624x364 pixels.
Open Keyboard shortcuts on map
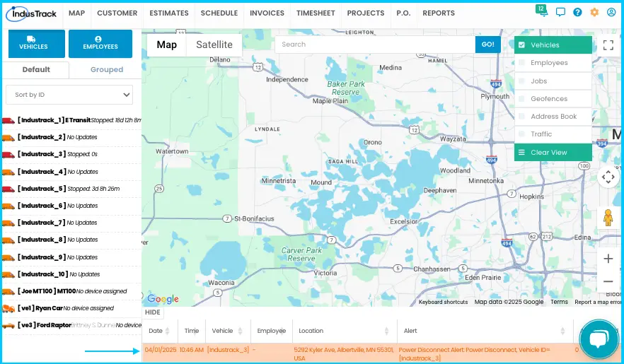tap(443, 302)
